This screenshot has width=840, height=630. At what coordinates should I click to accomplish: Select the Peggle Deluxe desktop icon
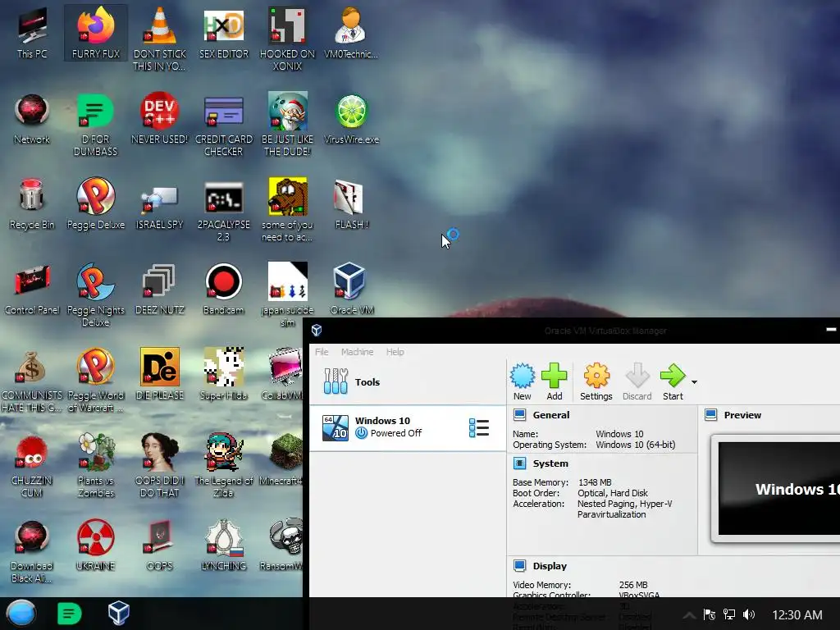96,204
